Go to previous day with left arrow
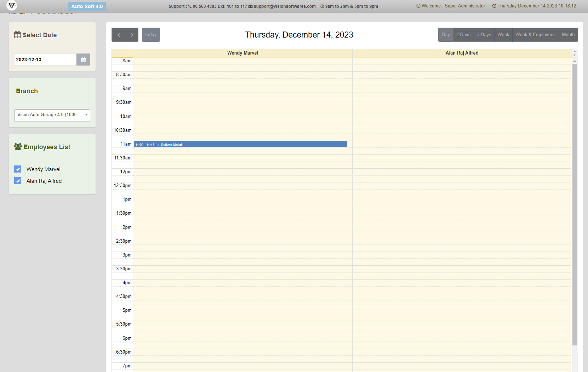This screenshot has width=588, height=372. (x=118, y=35)
